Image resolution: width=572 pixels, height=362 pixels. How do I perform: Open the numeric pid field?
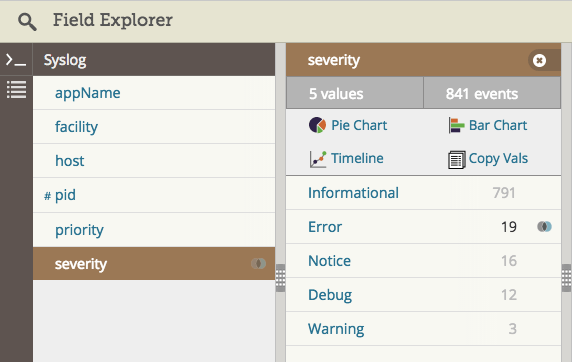[154, 195]
